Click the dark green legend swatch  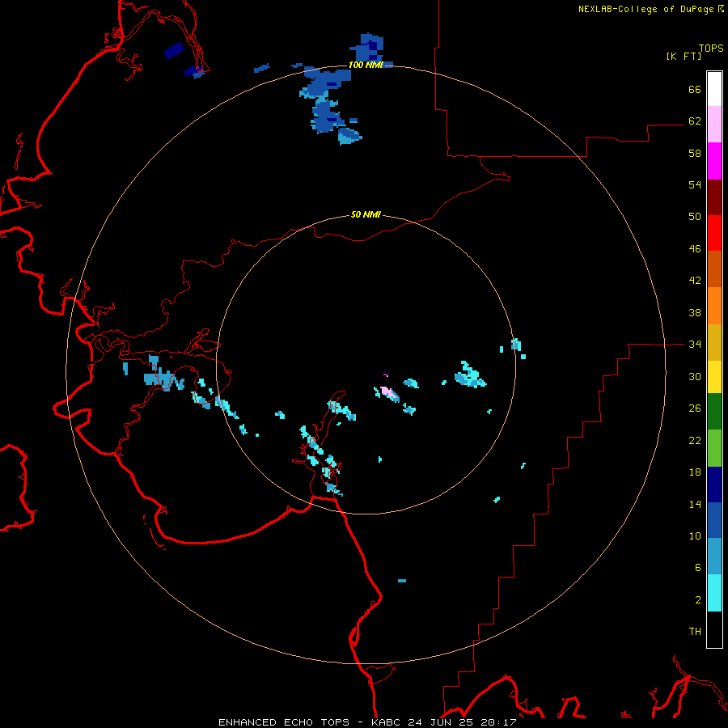[714, 412]
